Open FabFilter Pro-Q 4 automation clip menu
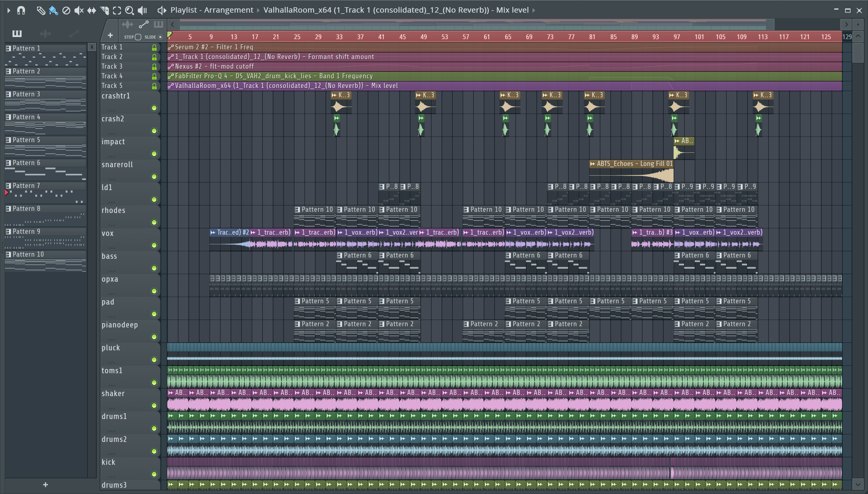This screenshot has height=494, width=868. click(171, 76)
